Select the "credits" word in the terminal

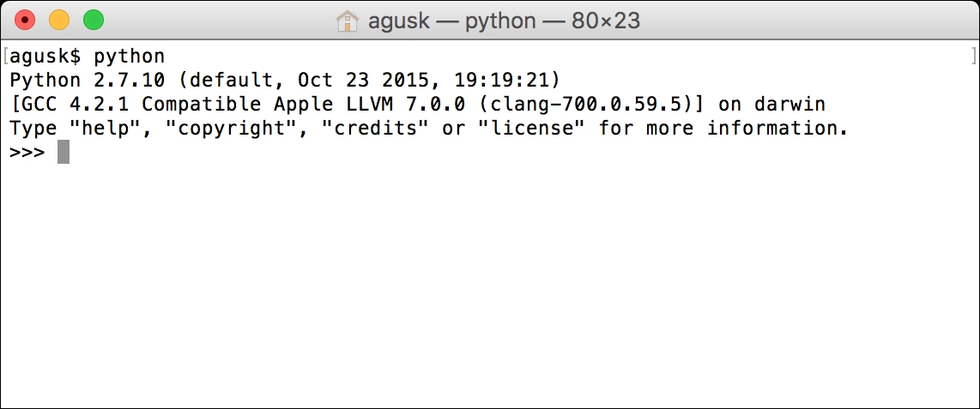click(376, 128)
